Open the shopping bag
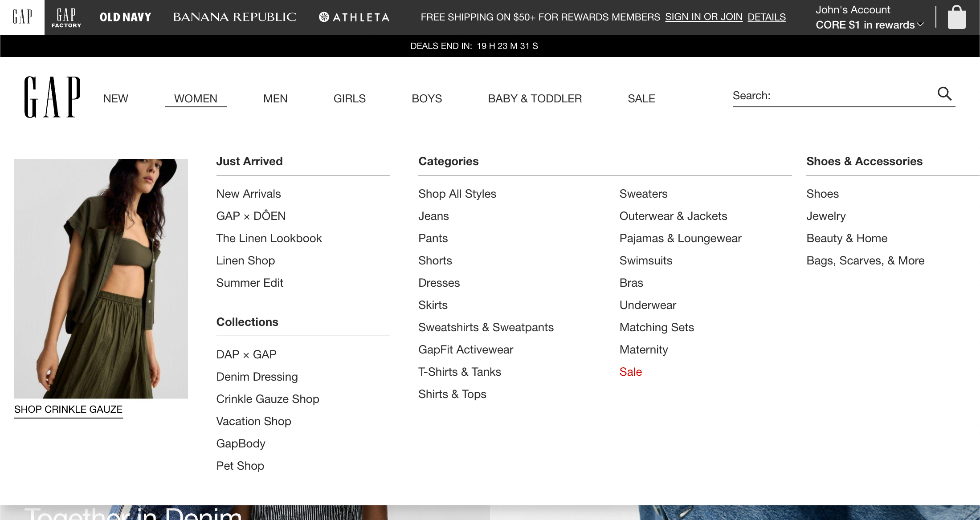980x520 pixels. tap(956, 17)
